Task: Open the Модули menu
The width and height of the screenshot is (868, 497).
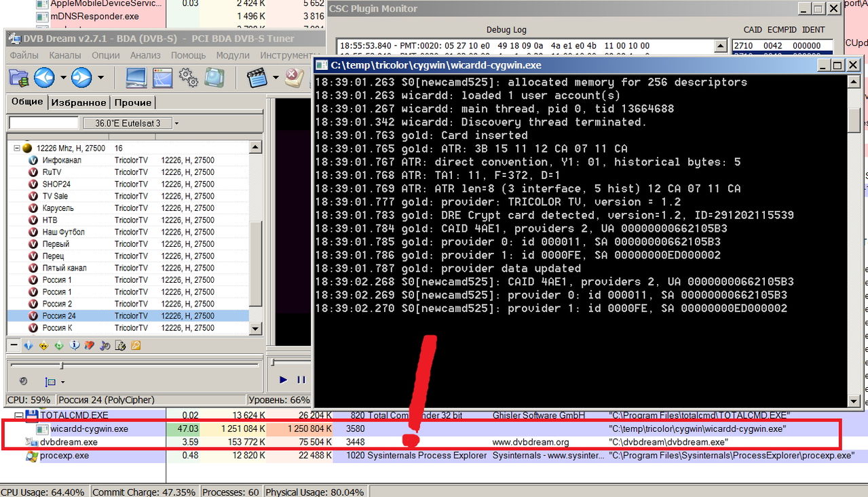Action: [x=233, y=55]
